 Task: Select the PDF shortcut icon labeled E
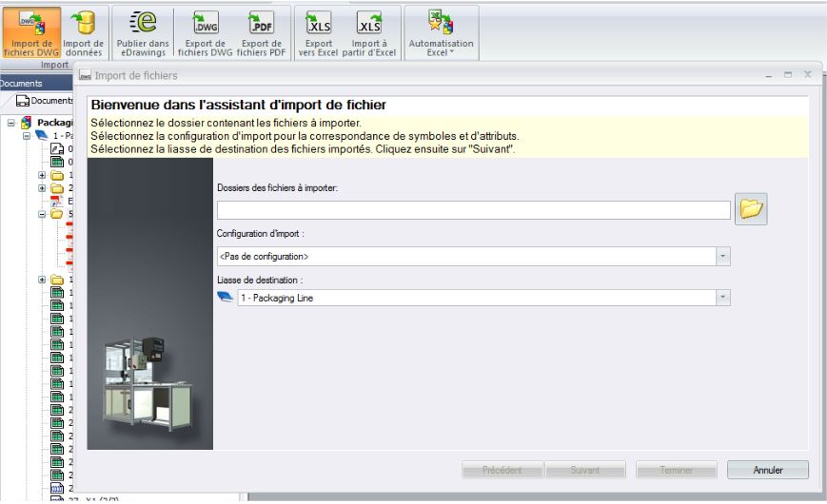click(56, 201)
